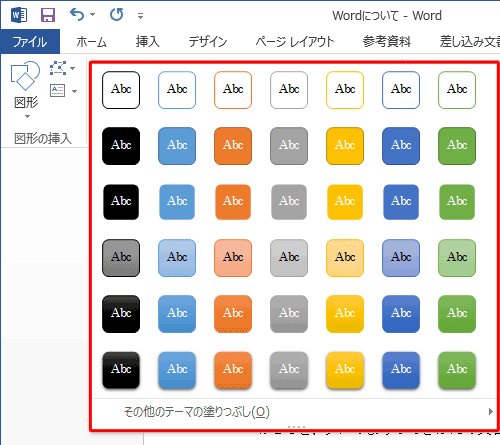Click the edit shape points icon
This screenshot has width=500, height=445.
point(58,68)
